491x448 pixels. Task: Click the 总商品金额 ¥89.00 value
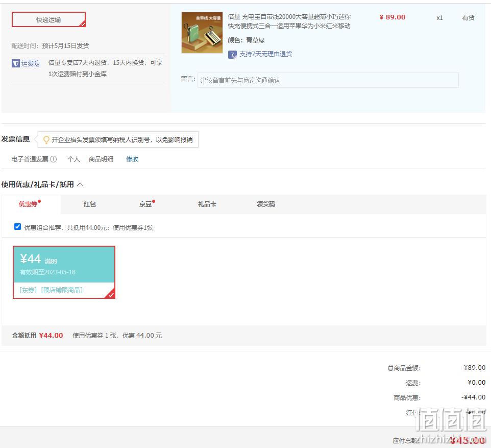pyautogui.click(x=474, y=367)
